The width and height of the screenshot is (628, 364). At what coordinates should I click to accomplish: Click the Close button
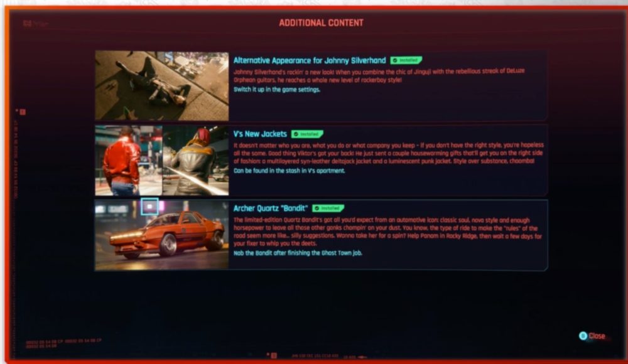[x=592, y=336]
